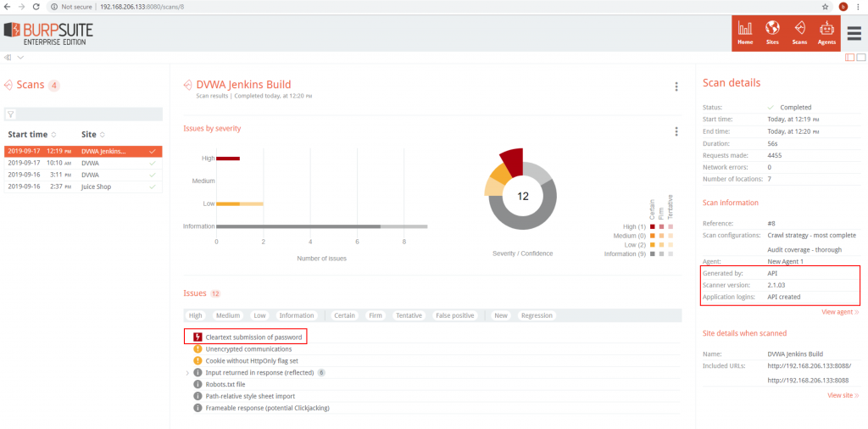Viewport: 868px width, 429px height.
Task: Open the Issues by severity chart options
Action: (x=676, y=131)
